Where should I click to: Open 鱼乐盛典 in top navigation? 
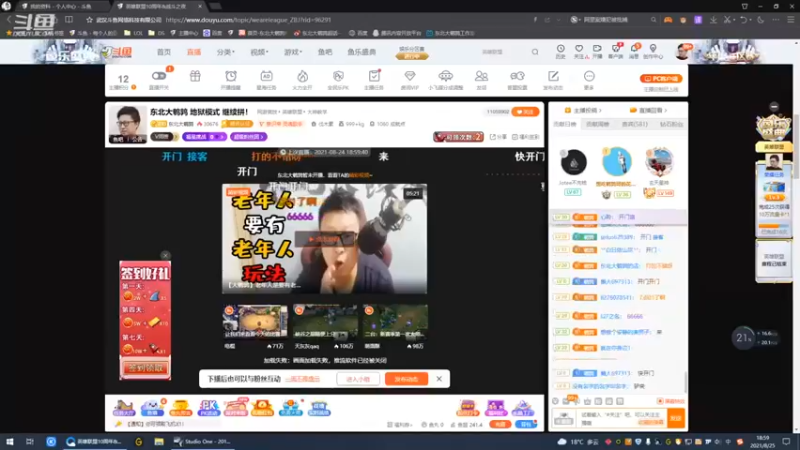[x=362, y=52]
